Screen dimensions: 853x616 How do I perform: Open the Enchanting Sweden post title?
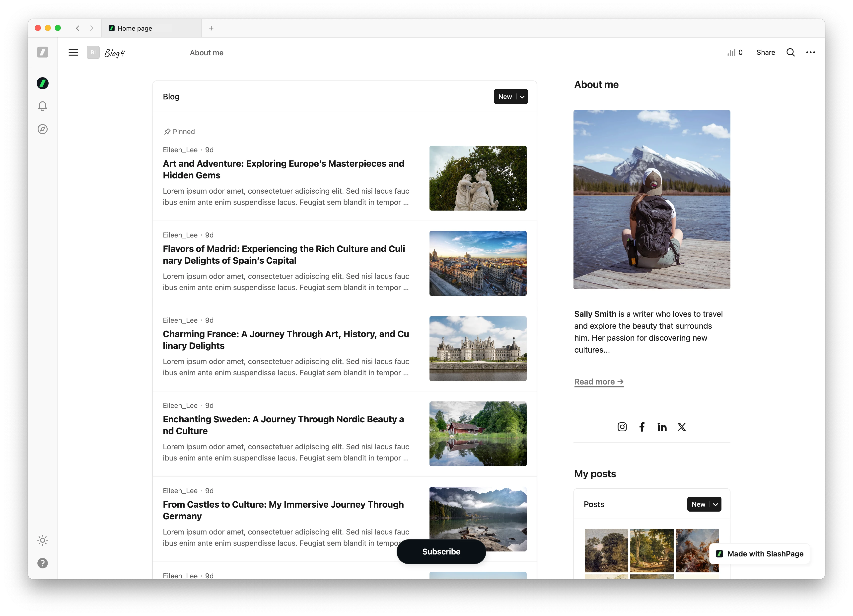click(x=284, y=425)
